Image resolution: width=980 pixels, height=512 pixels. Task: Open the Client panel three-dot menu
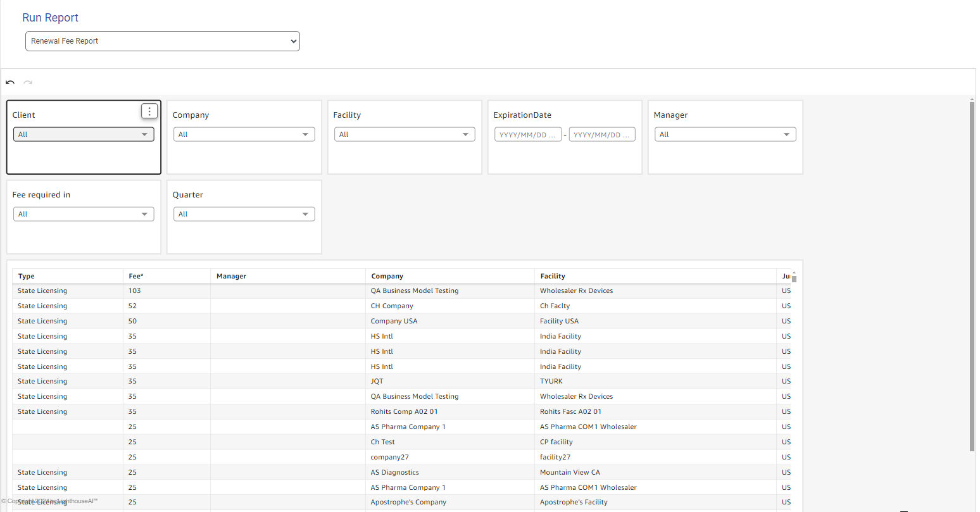point(149,111)
